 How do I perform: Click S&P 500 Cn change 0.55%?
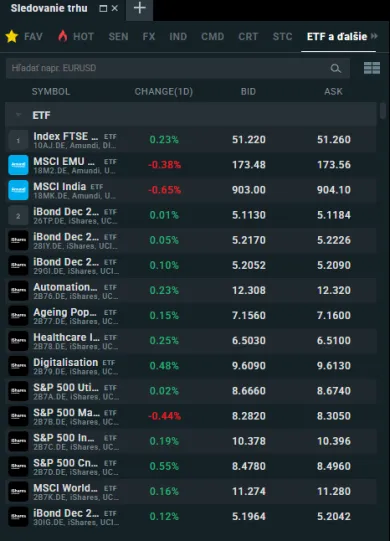coord(164,466)
